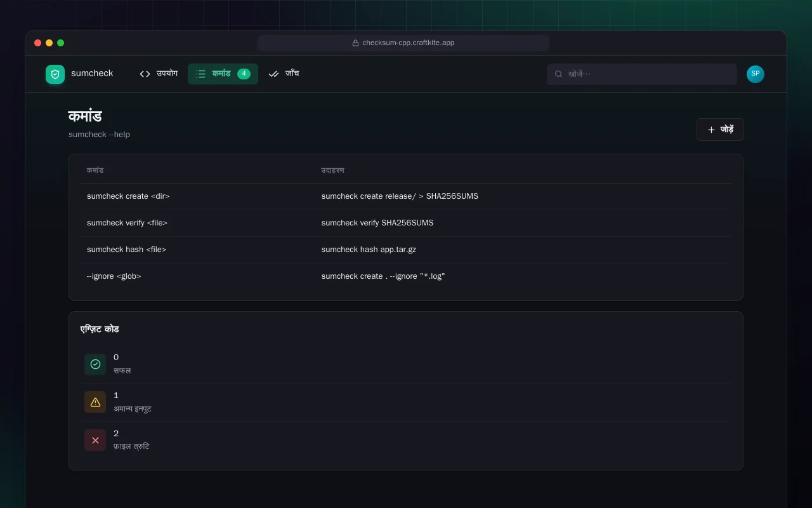
Task: Click the sumcheck shield logo icon
Action: pos(55,74)
